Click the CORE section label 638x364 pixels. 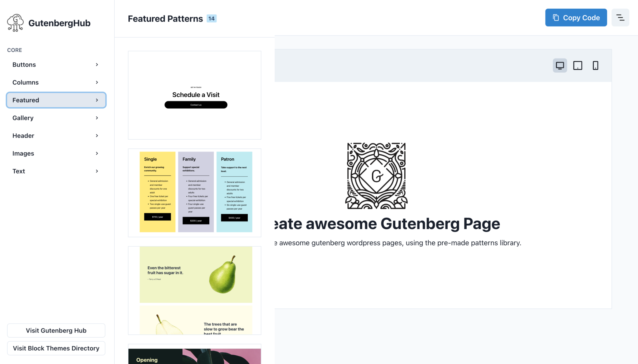[15, 50]
